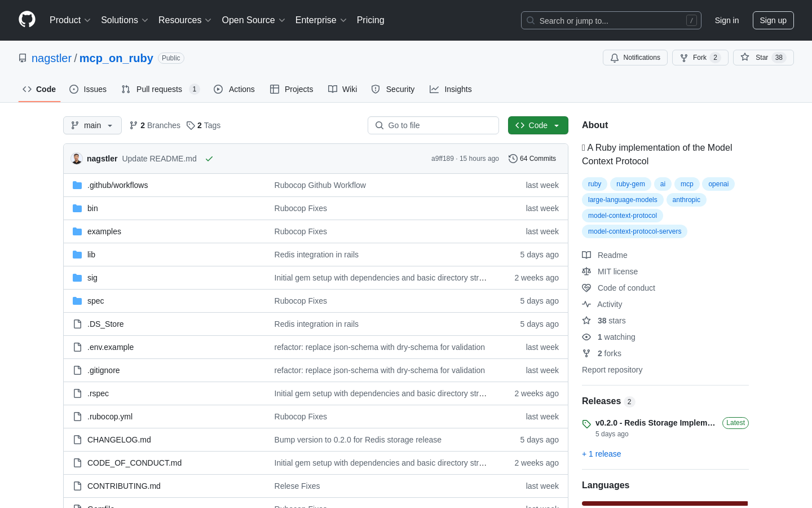812x508 pixels.
Task: Click the .gitignore file icon
Action: pos(77,370)
